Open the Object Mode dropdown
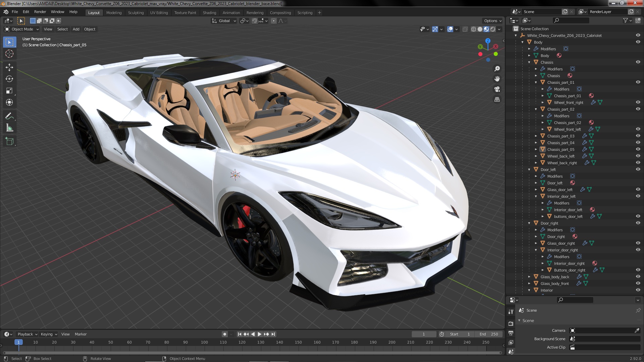 pyautogui.click(x=22, y=29)
